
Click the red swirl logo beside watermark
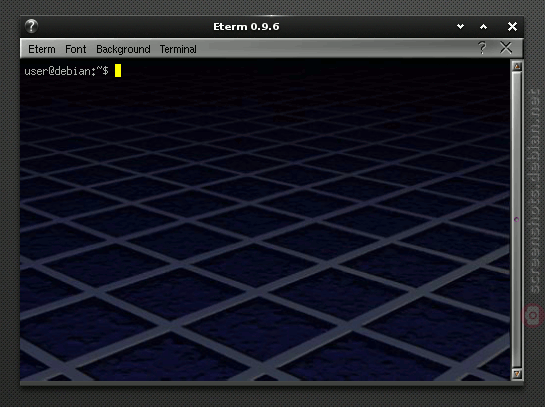click(532, 315)
